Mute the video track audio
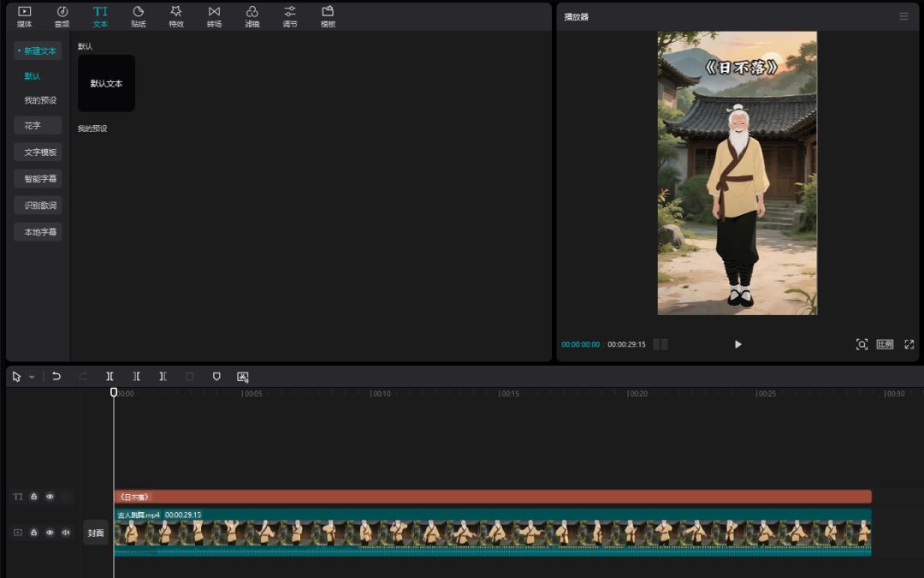 [x=66, y=533]
